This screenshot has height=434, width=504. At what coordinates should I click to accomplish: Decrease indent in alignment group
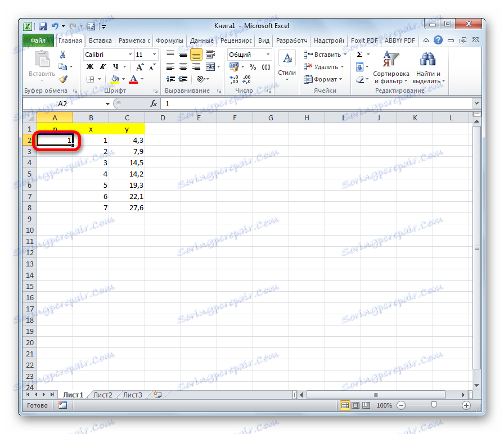[x=170, y=79]
